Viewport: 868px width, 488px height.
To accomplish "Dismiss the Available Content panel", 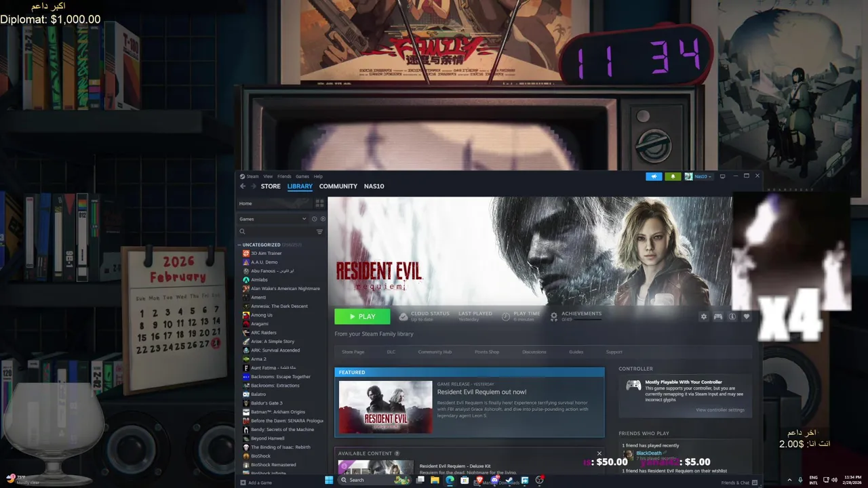I will coord(599,453).
